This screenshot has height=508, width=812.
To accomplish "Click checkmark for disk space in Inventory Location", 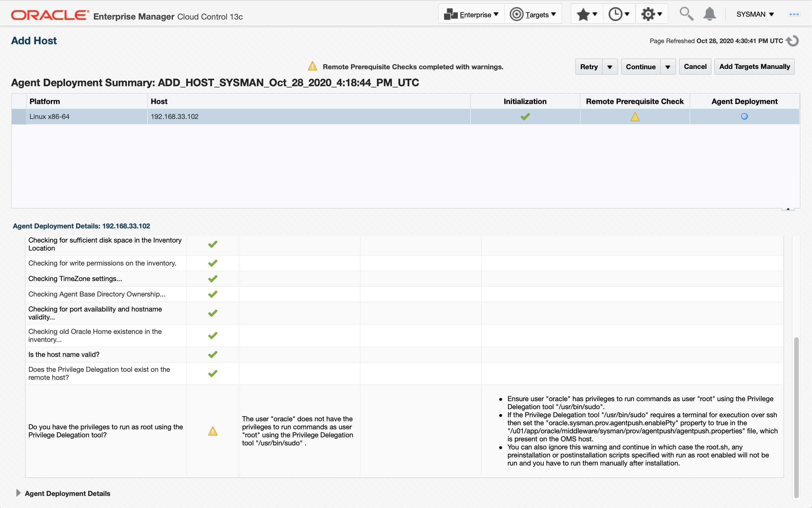I will pos(213,244).
